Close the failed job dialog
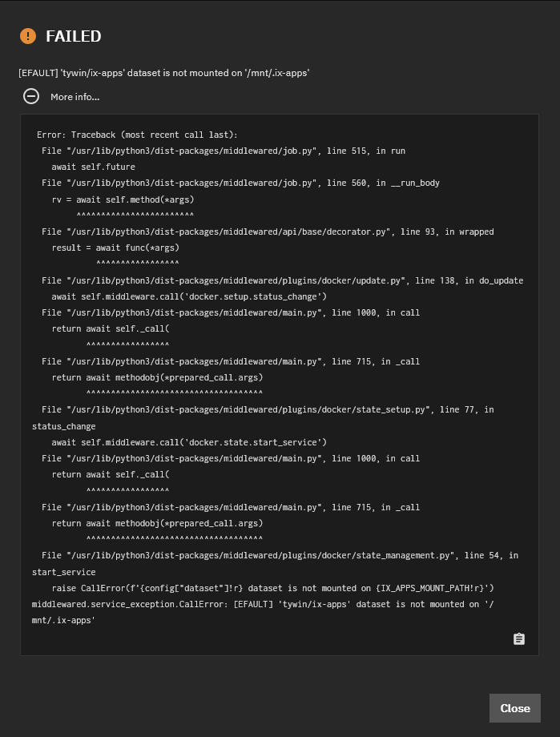The image size is (560, 737). [x=515, y=708]
